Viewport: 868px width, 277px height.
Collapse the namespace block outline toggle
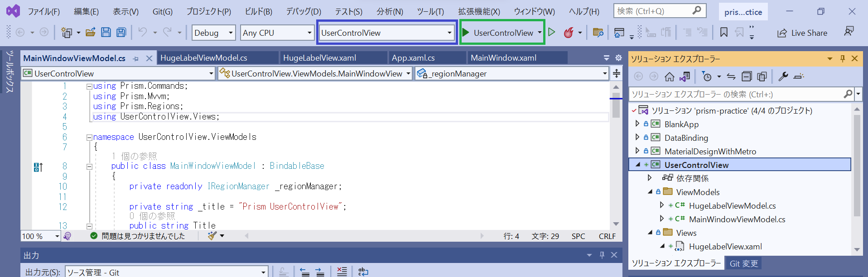click(x=89, y=137)
